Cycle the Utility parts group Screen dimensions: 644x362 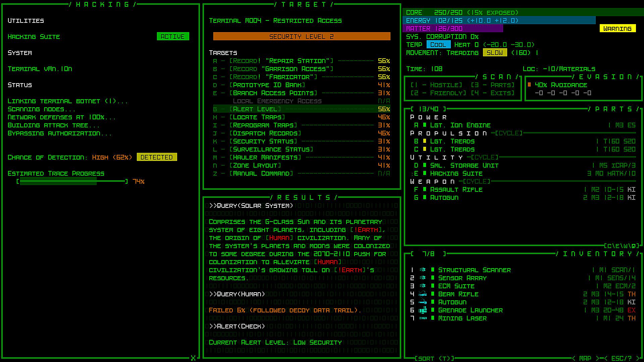pyautogui.click(x=484, y=158)
